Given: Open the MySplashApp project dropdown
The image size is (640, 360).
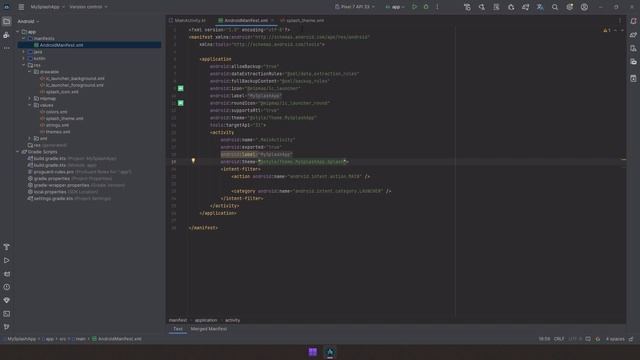Looking at the screenshot, I should pos(47,7).
